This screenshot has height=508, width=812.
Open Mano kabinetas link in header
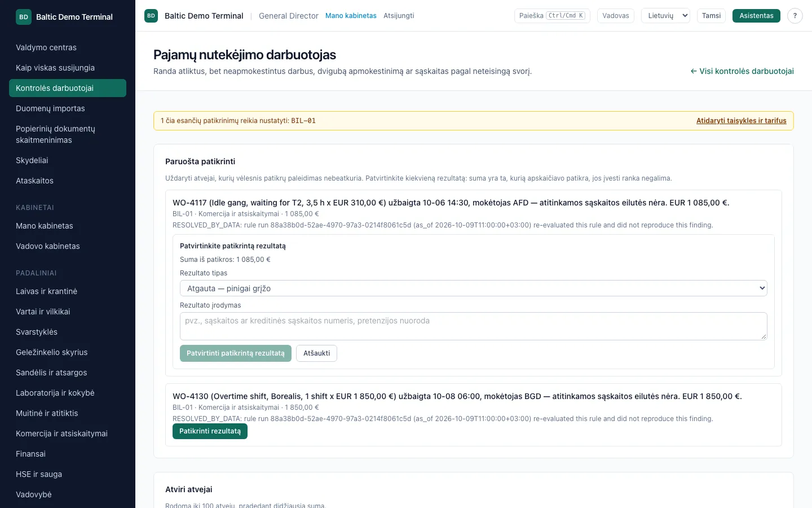click(351, 16)
